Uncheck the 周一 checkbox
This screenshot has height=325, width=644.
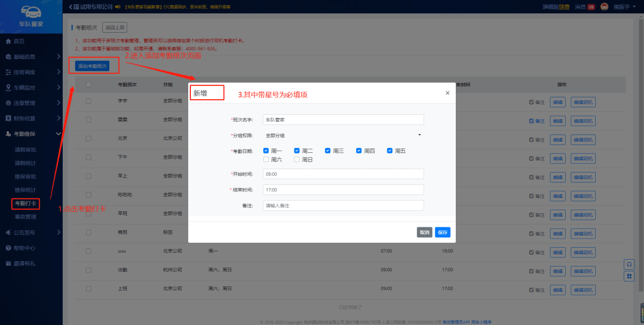(266, 151)
